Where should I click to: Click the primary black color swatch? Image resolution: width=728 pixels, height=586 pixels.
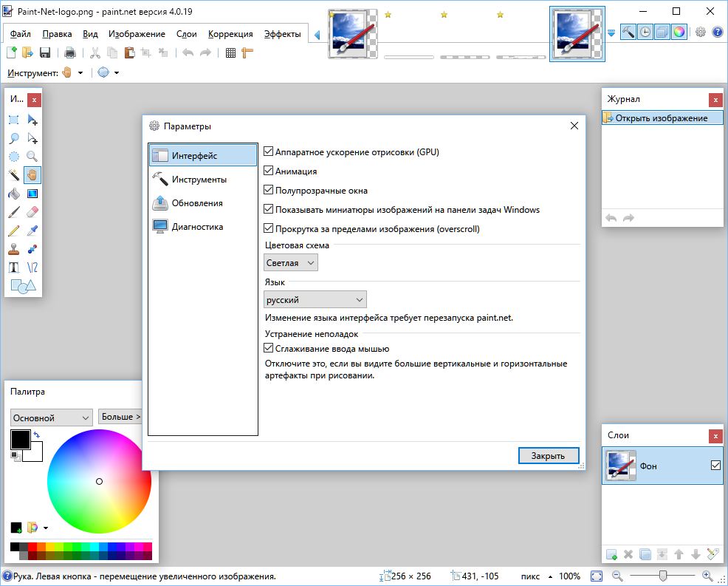coord(21,439)
